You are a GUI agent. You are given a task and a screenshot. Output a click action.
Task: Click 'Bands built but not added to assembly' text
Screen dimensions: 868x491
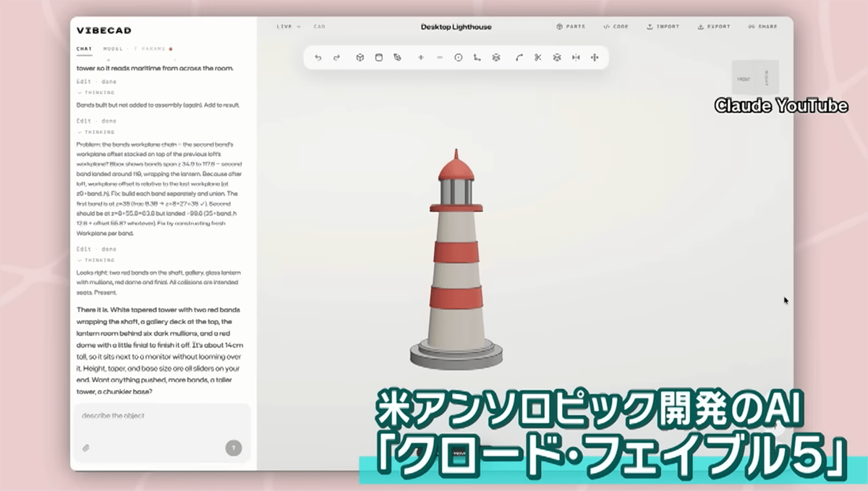click(158, 105)
